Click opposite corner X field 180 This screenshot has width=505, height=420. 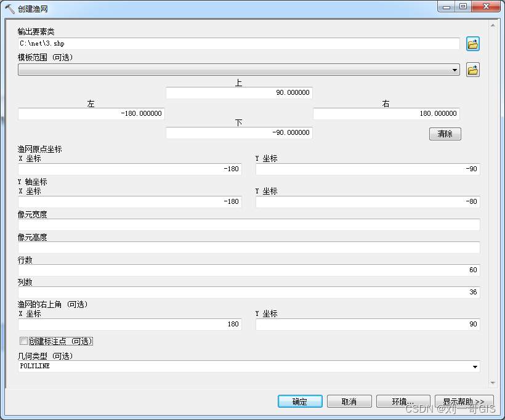pos(130,325)
